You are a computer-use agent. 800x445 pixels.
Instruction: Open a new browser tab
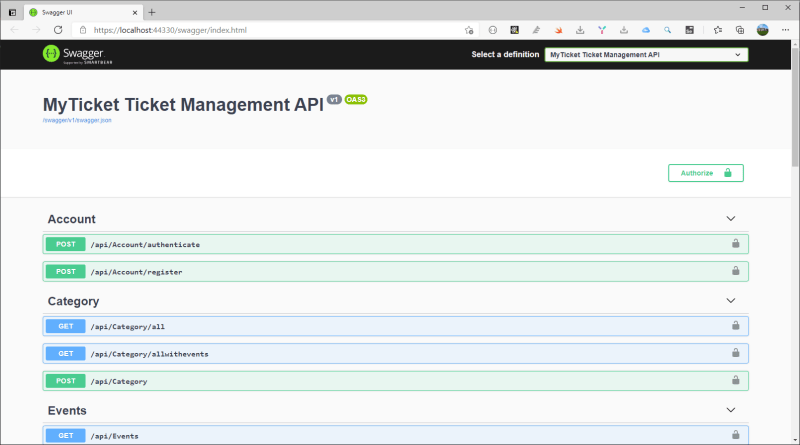click(x=152, y=12)
